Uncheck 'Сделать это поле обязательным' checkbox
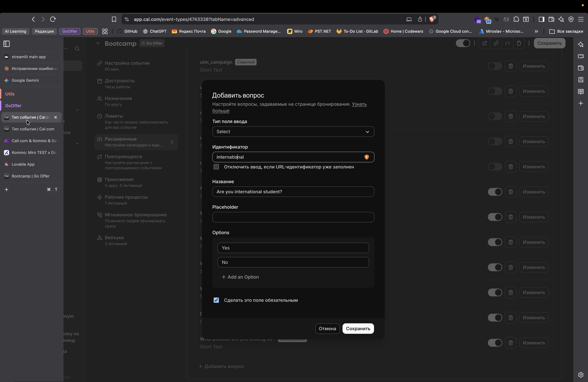This screenshot has width=588, height=382. [216, 300]
